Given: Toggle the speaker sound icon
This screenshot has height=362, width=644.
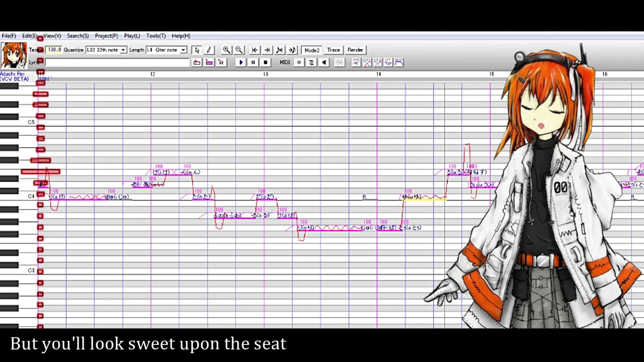Looking at the screenshot, I should [324, 62].
